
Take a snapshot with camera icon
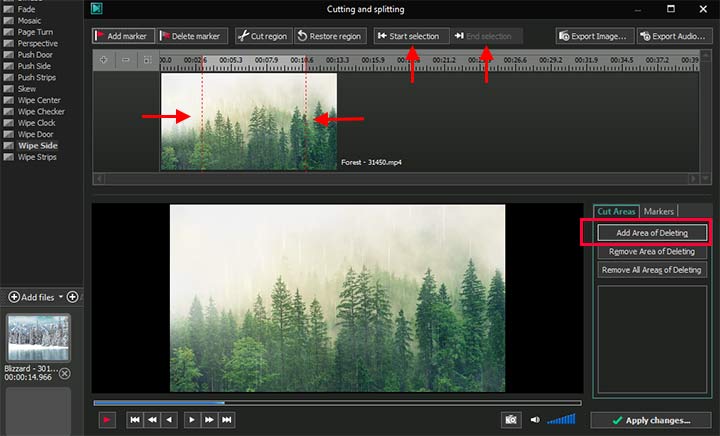tap(511, 419)
